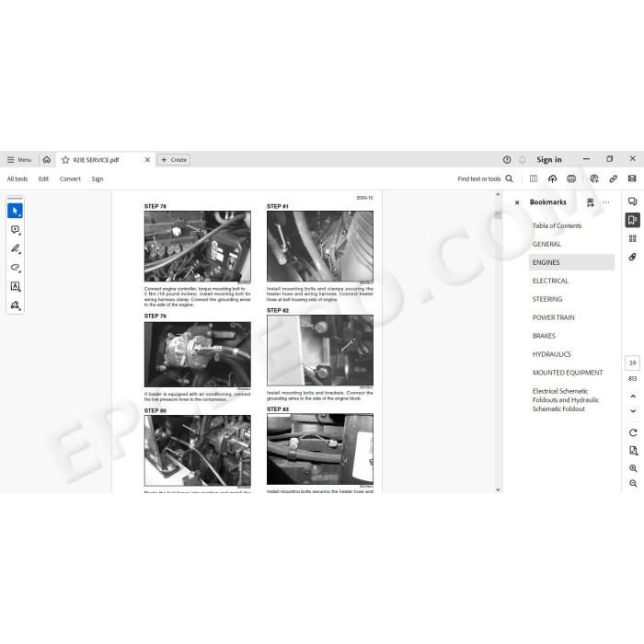Open the notifications bell icon
This screenshot has height=644, width=644.
(522, 160)
